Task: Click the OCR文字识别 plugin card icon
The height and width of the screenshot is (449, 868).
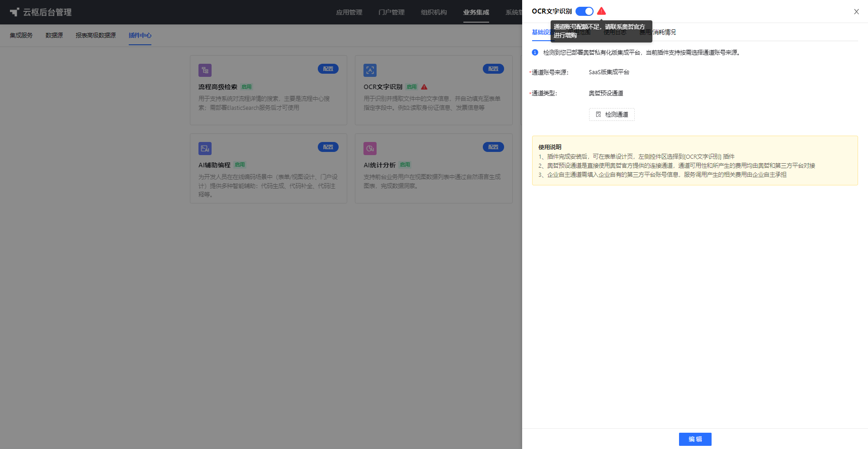Action: [370, 70]
